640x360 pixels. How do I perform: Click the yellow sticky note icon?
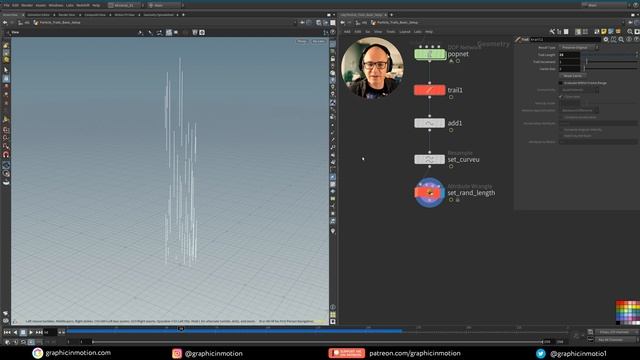[x=604, y=31]
